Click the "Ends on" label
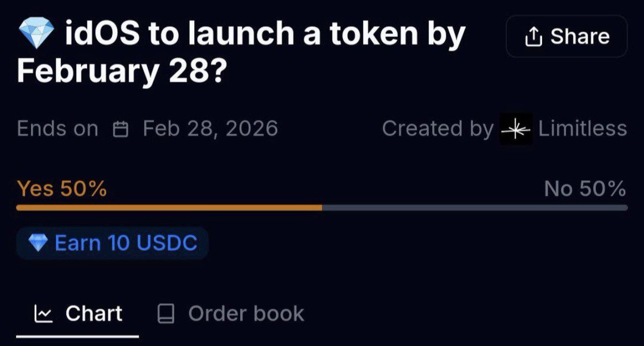644x346 pixels. tap(57, 129)
